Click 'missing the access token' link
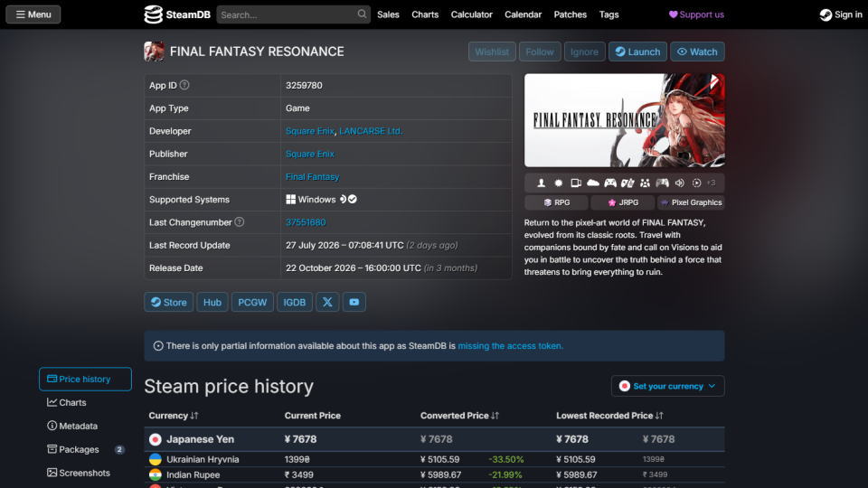This screenshot has height=488, width=868. pos(510,346)
